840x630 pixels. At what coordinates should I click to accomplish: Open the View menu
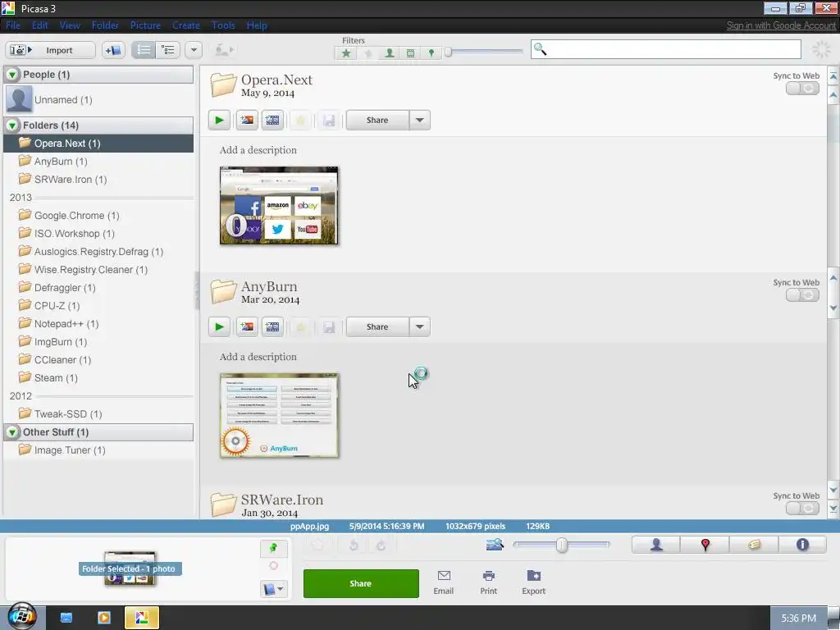(70, 25)
